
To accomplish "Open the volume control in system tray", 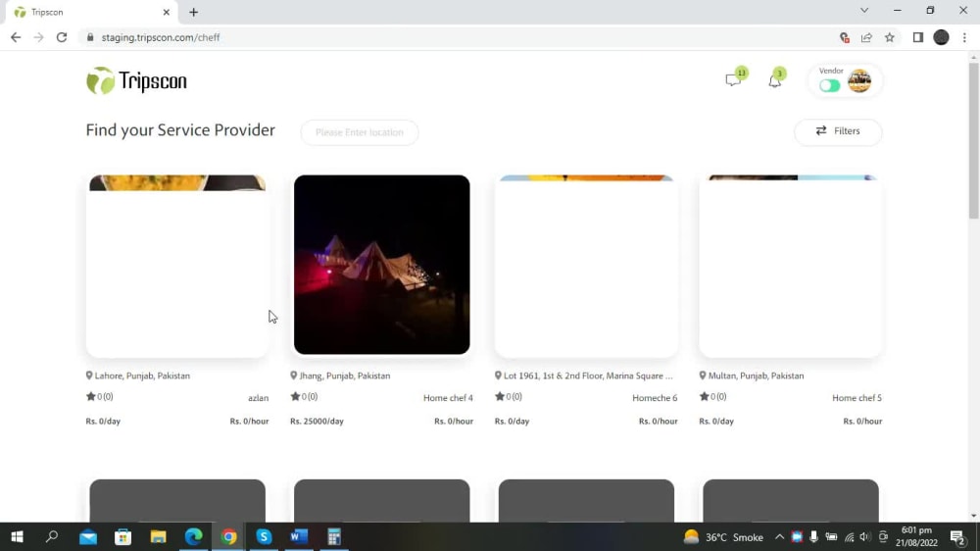I will pyautogui.click(x=865, y=536).
